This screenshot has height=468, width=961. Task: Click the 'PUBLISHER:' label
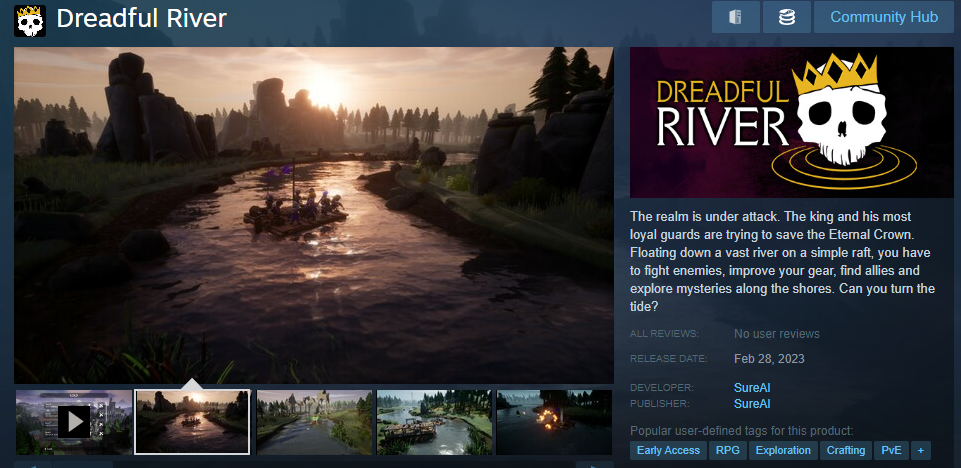click(660, 404)
